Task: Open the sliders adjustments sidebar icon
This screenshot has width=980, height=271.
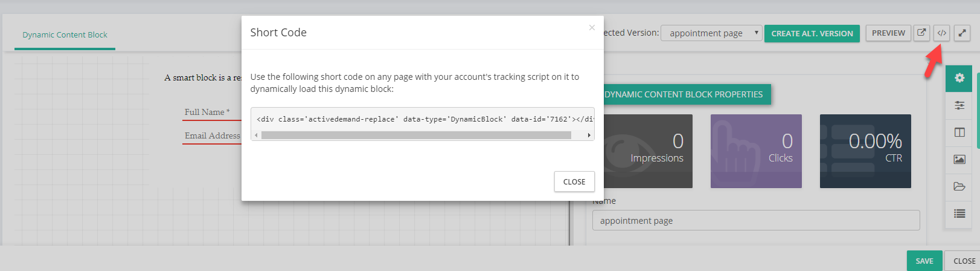Action: click(959, 105)
